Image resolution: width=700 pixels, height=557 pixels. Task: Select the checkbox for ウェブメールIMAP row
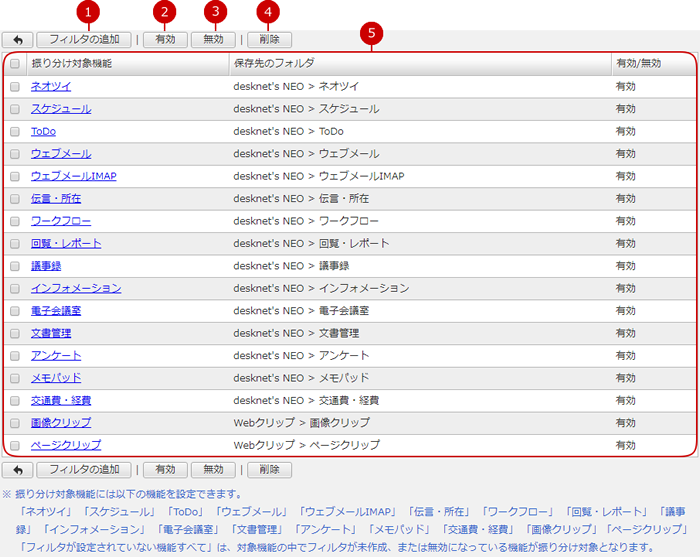click(x=15, y=176)
